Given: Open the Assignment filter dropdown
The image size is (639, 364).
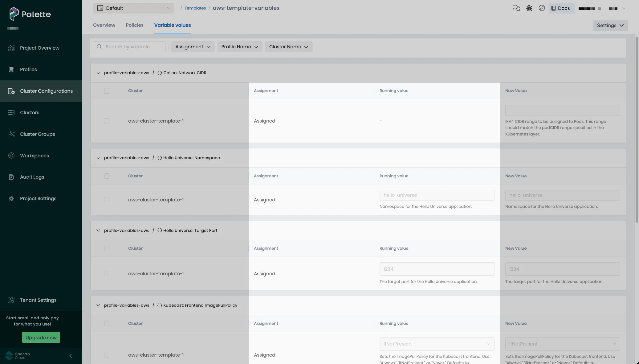Looking at the screenshot, I should tap(193, 47).
